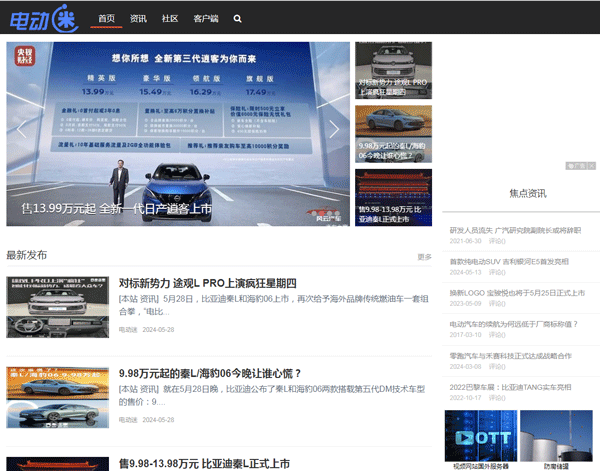The image size is (600, 471).
Task: Open article 售9.98-13.98万元 比亚迪秦L正式上市
Action: 204,463
